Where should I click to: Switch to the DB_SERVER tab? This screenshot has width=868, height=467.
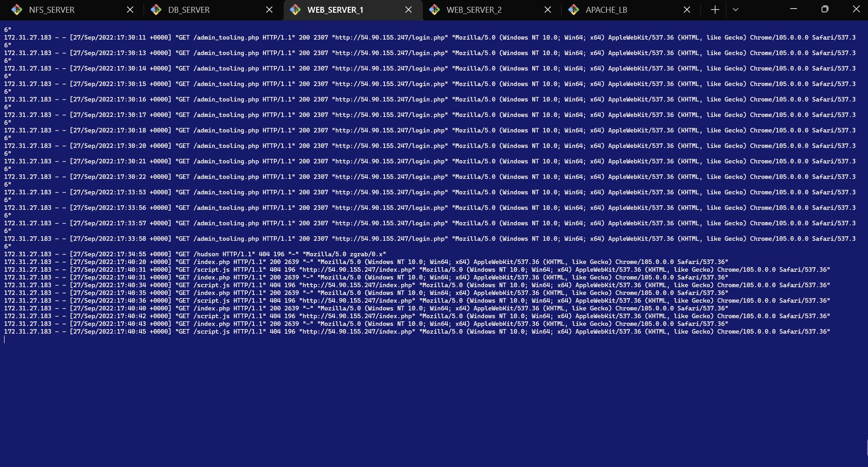(212, 10)
